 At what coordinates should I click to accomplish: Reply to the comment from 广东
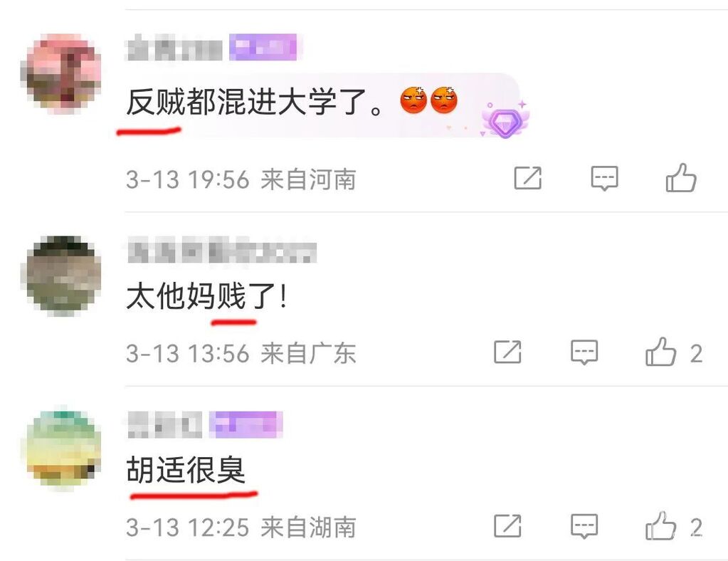tap(584, 352)
